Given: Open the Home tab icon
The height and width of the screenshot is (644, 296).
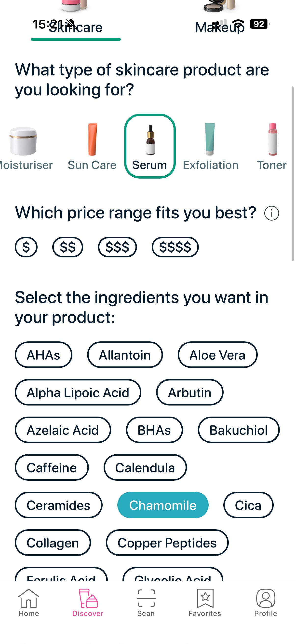Looking at the screenshot, I should pyautogui.click(x=28, y=599).
